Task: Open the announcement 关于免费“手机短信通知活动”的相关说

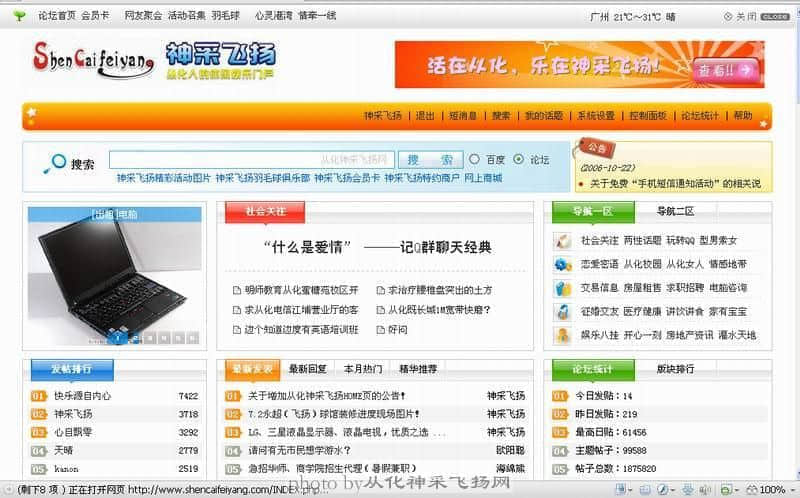Action: (675, 184)
